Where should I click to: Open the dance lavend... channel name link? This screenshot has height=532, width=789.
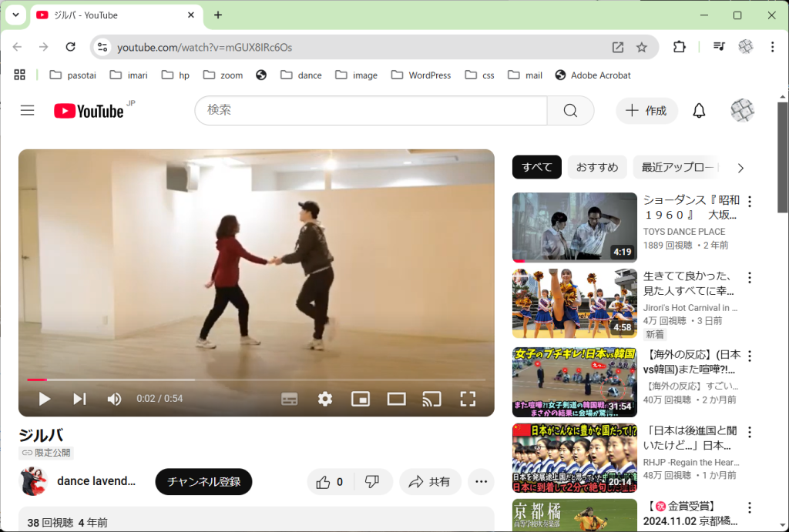tap(96, 481)
